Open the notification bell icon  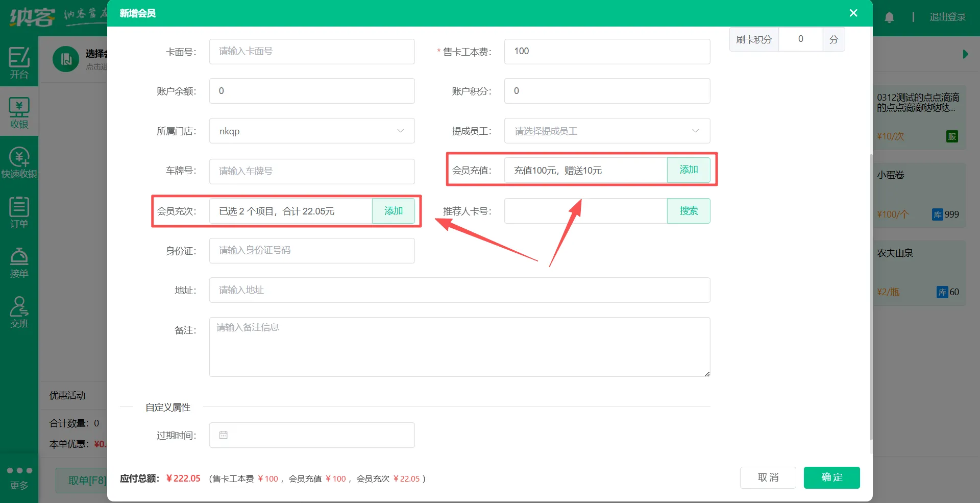(889, 17)
